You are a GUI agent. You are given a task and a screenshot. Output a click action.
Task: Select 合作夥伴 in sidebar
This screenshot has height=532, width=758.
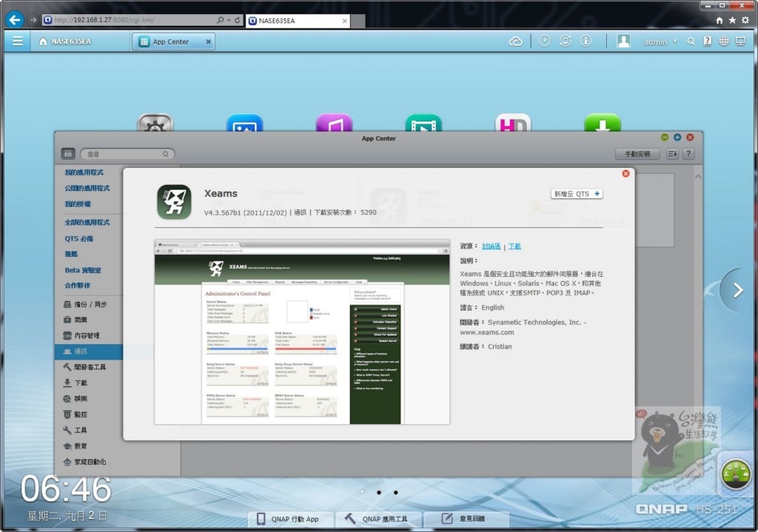[77, 286]
